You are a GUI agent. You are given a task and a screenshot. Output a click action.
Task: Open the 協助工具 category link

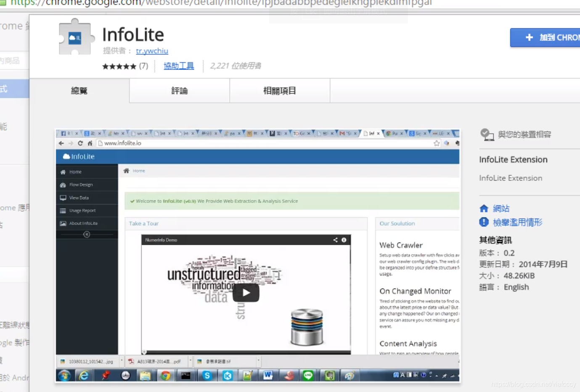[179, 66]
